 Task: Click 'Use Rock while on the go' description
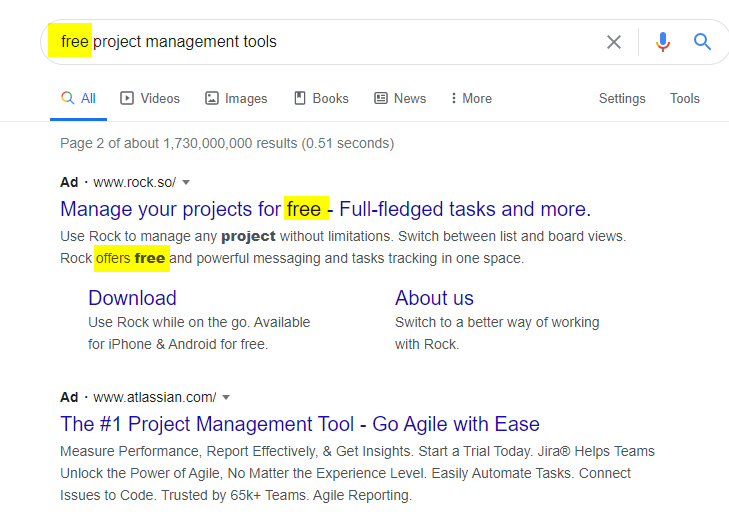[199, 333]
